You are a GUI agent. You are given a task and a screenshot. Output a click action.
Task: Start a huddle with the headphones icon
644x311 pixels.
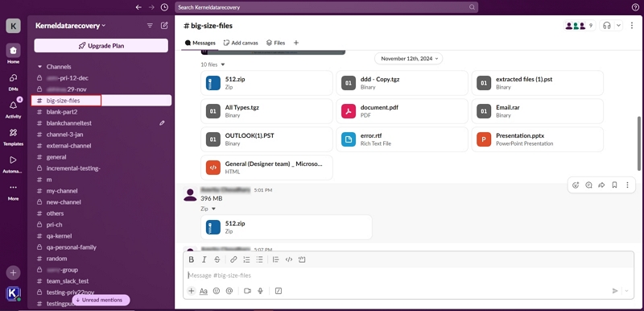coord(607,26)
